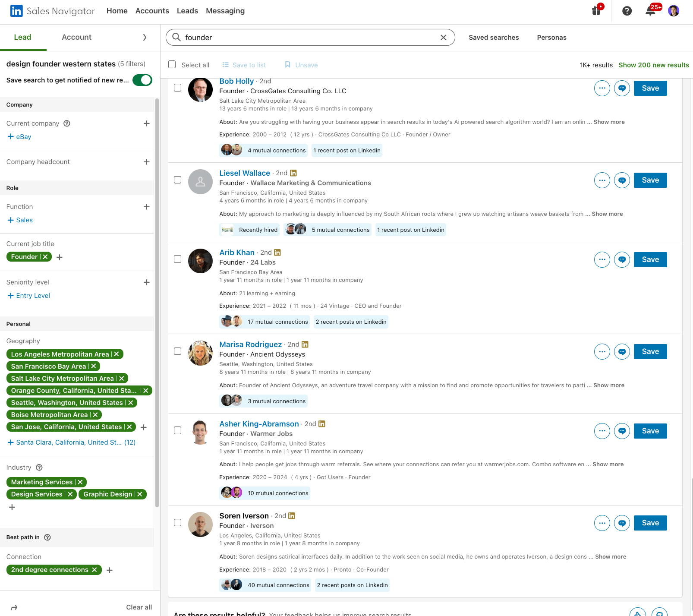
Task: Expand the Seniority level filter
Action: [x=147, y=282]
